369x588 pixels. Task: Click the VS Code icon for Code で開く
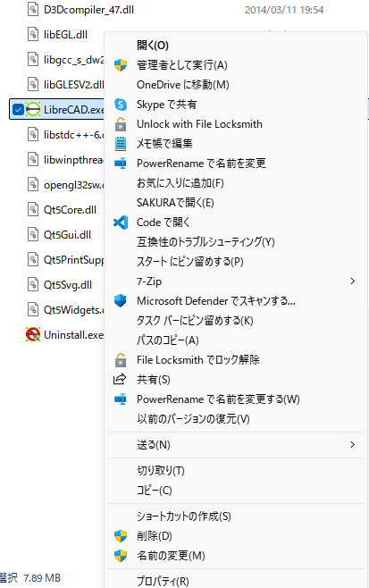(121, 223)
